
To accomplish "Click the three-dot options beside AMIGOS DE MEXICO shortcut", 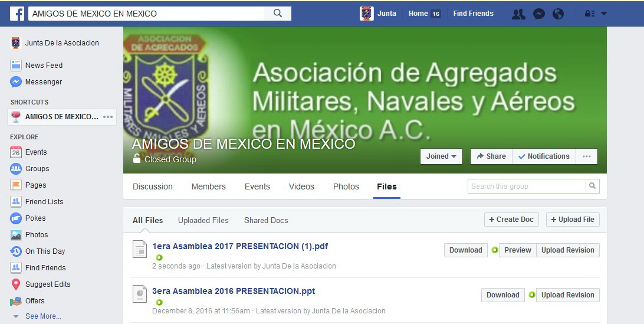I will (x=108, y=117).
